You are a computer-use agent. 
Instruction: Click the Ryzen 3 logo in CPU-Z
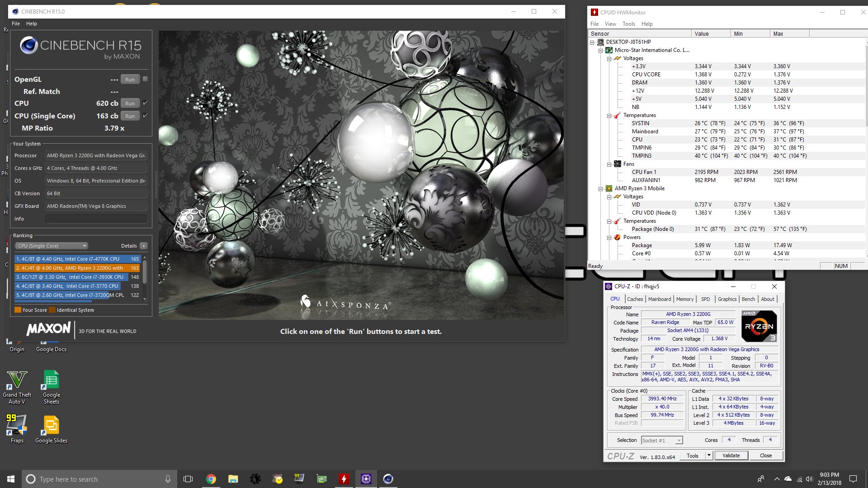759,326
